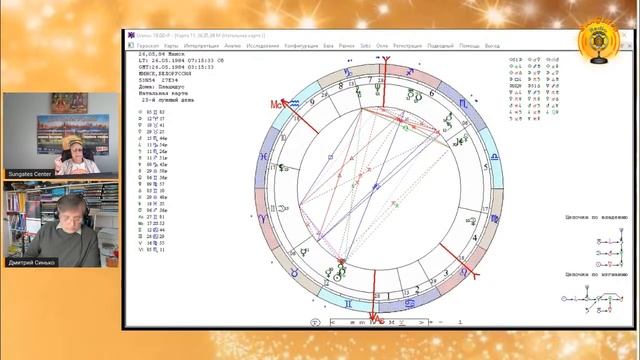Viewport: 640px width, 360px height.
Task: Select the Virgo sign on the zodiac ring
Action: pos(494,219)
